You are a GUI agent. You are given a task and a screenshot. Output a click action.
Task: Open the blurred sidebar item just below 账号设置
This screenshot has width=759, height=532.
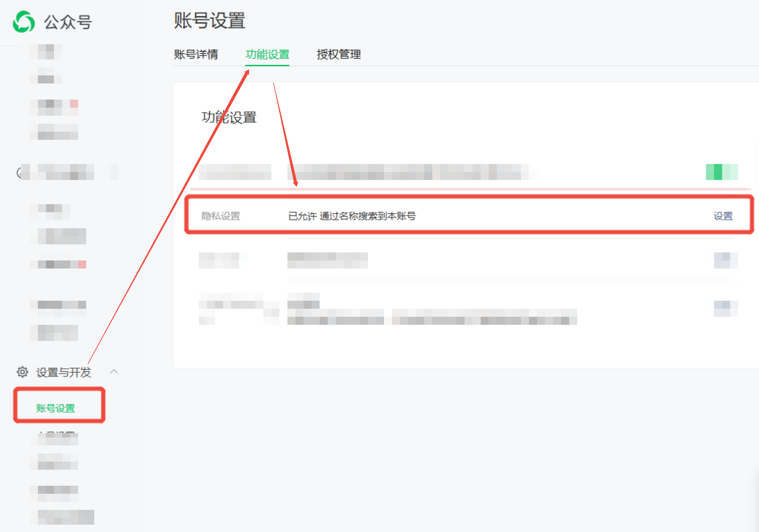[x=57, y=438]
